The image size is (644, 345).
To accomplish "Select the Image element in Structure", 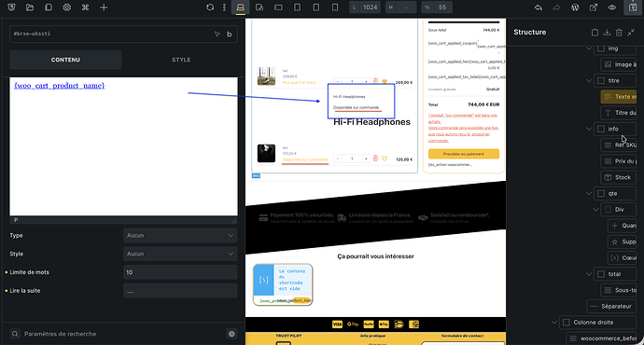I will [x=619, y=64].
